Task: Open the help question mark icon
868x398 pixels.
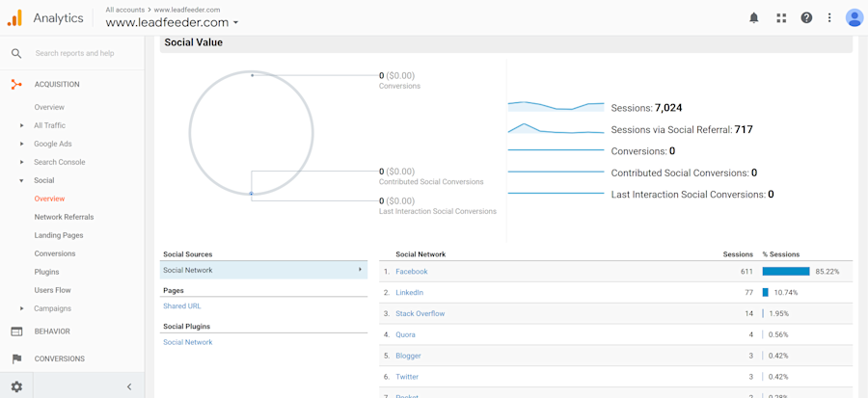Action: 806,17
